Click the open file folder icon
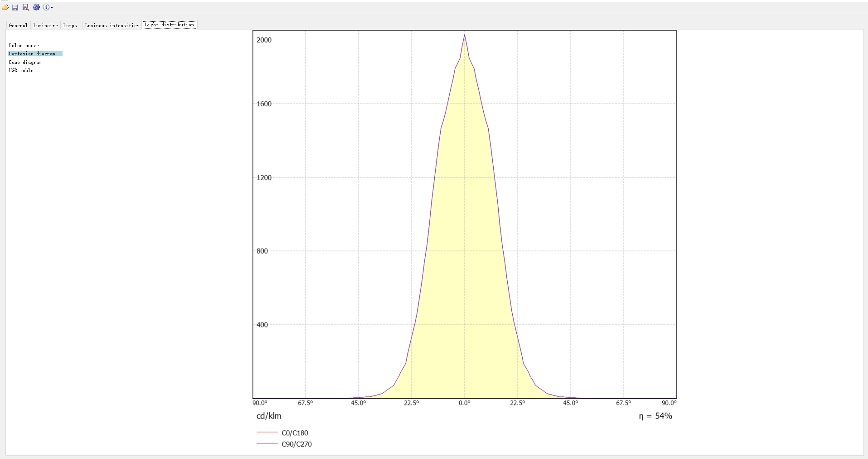This screenshot has width=868, height=459. coord(5,7)
